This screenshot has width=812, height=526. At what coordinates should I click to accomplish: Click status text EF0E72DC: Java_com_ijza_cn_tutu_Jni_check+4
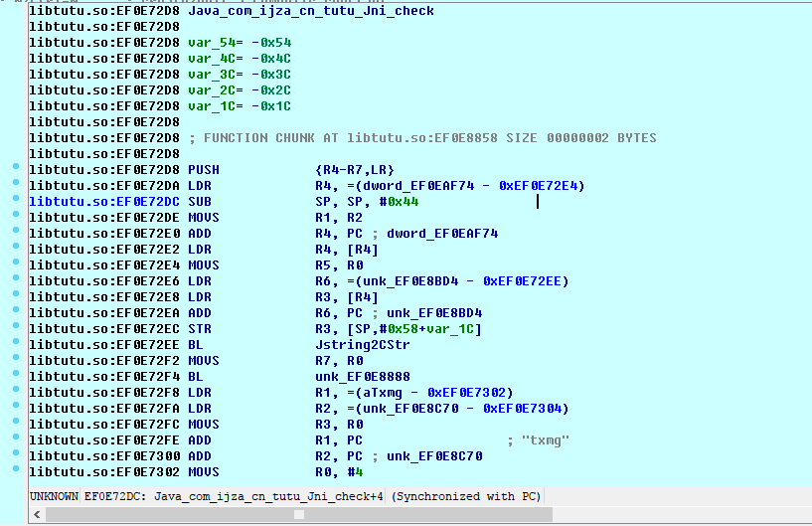click(234, 496)
